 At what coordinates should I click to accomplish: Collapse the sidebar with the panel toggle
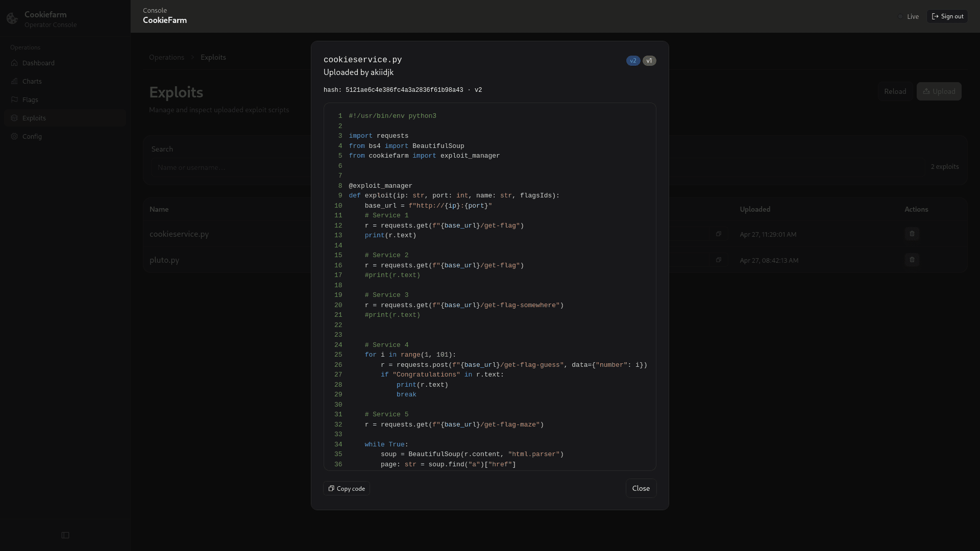65,535
